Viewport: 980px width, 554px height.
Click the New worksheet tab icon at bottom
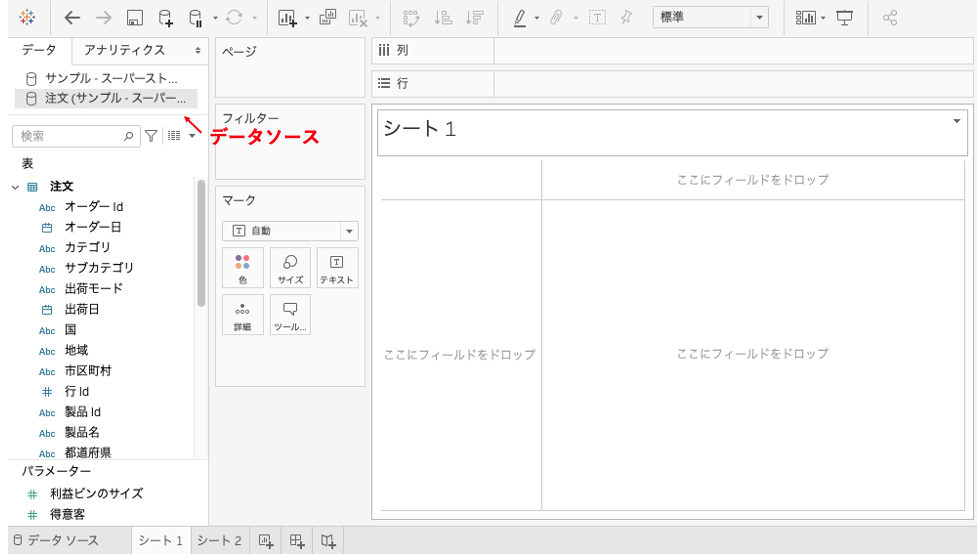pos(266,541)
